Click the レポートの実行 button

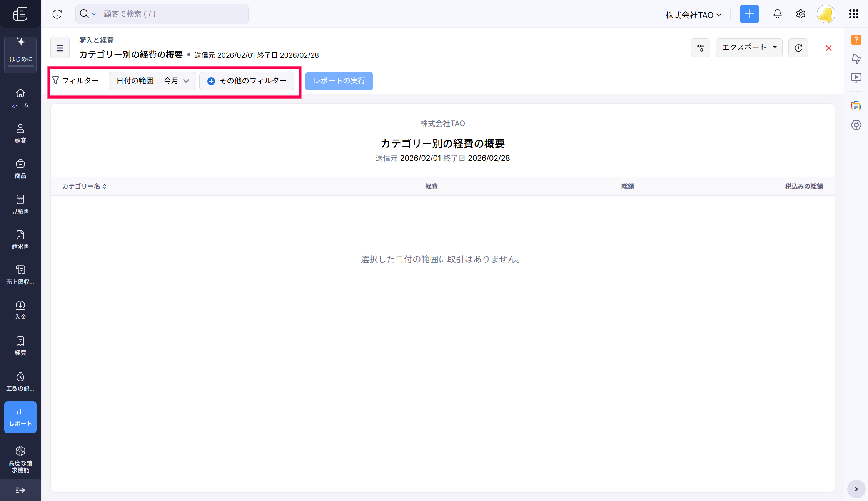pyautogui.click(x=339, y=81)
